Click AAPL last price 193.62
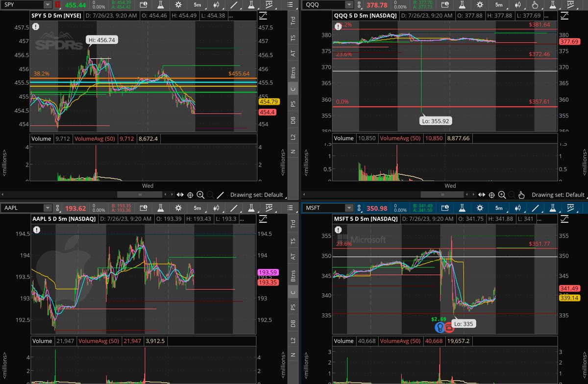 pos(75,208)
